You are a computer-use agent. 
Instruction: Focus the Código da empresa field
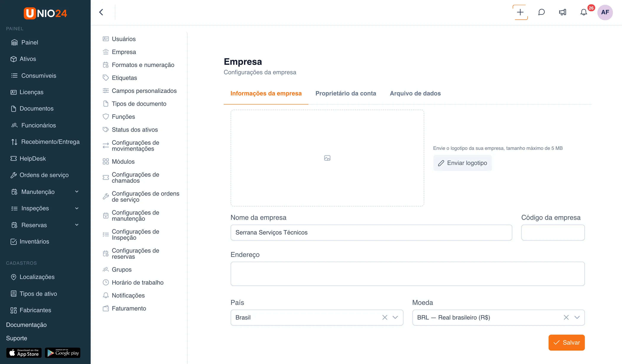(x=553, y=233)
